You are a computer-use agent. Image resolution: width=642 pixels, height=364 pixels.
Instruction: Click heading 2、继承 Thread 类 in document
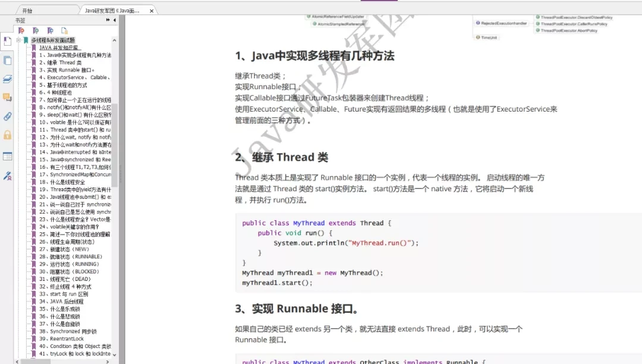coord(282,157)
